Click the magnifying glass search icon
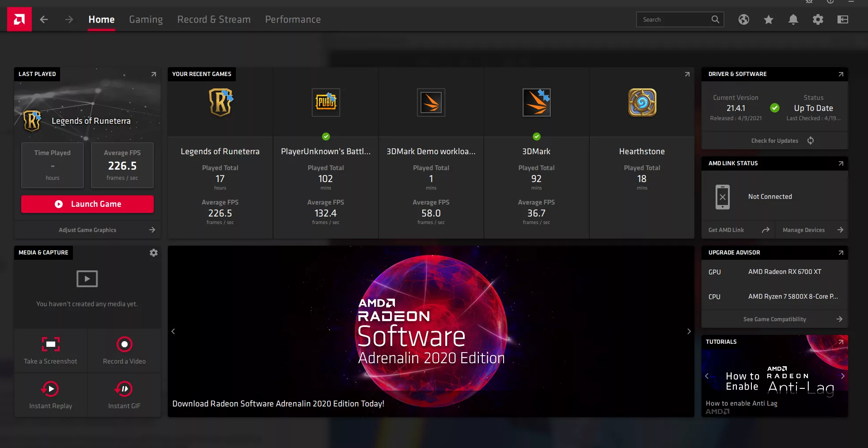The image size is (868, 448). (715, 19)
